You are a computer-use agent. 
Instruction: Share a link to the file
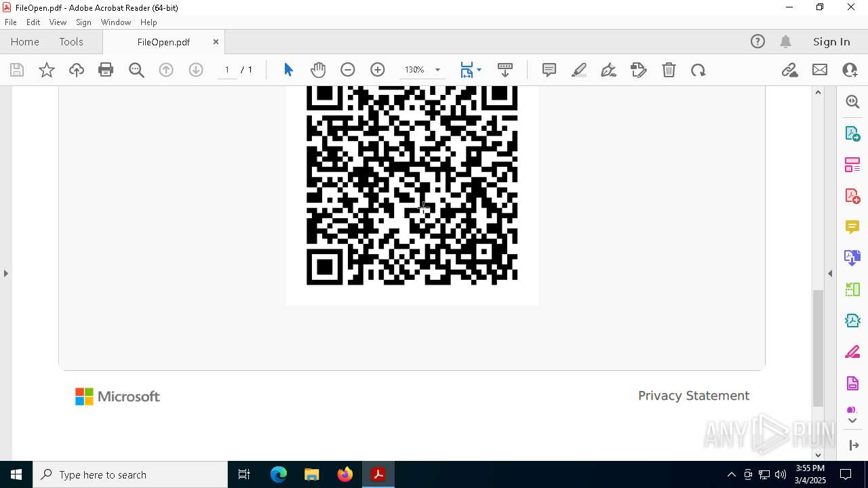click(x=789, y=70)
